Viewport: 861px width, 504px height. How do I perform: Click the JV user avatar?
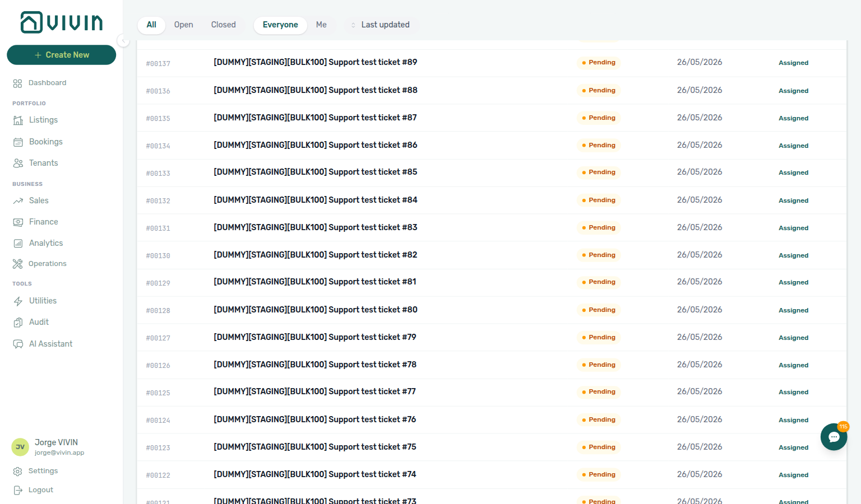pyautogui.click(x=20, y=447)
